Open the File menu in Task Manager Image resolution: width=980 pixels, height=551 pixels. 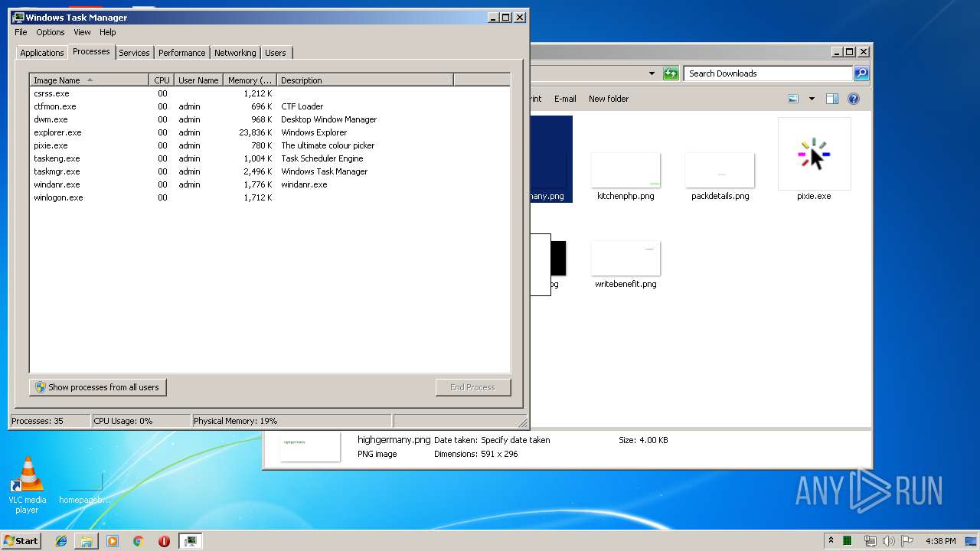click(21, 32)
